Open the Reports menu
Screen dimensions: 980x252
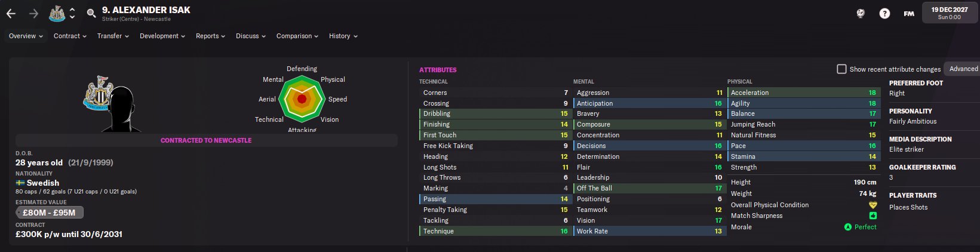pyautogui.click(x=210, y=36)
